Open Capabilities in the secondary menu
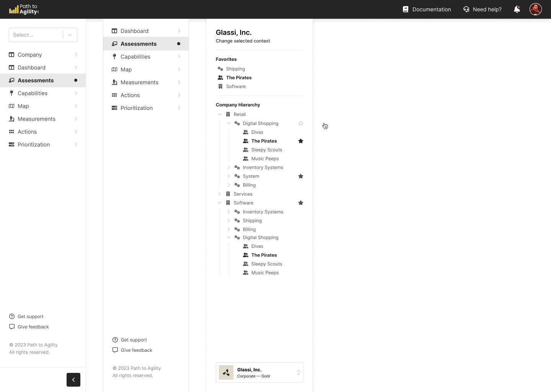Screen dimensions: 551x392 click(x=135, y=57)
